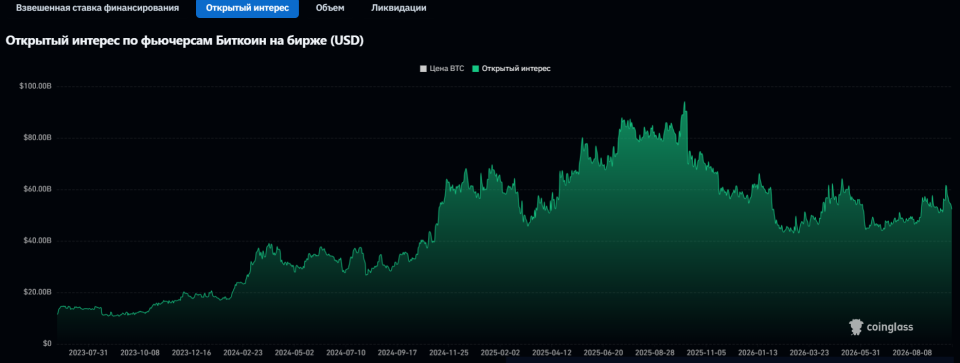Screen dimensions: 960x363
Task: Click the 2023-10-08 date label
Action: [140, 353]
